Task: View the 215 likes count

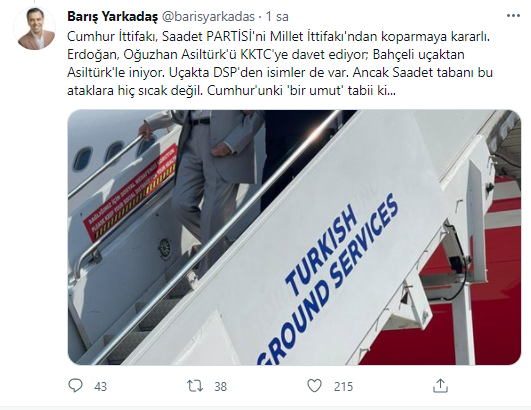Action: [x=343, y=387]
